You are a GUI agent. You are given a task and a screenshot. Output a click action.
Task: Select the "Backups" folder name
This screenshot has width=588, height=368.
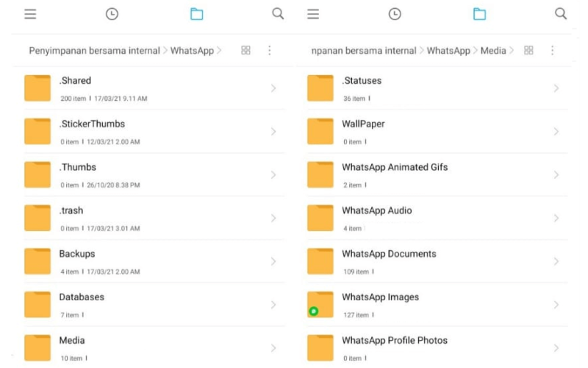click(x=77, y=254)
